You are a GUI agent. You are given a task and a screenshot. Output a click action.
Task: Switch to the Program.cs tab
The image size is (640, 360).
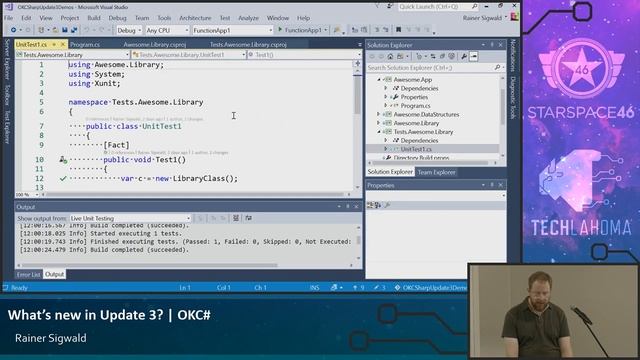click(85, 44)
